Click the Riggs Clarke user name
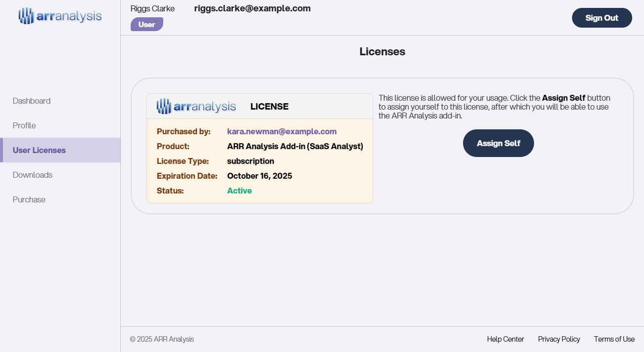The image size is (644, 352). (152, 8)
